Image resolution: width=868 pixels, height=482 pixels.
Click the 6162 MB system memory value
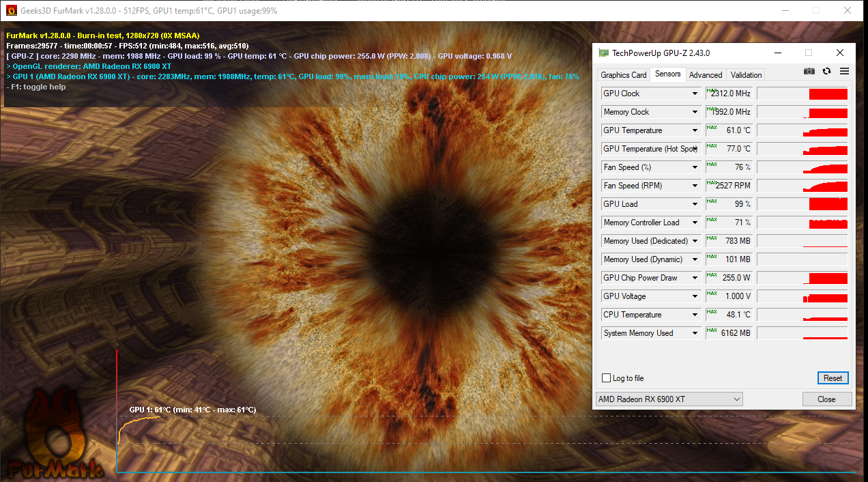729,333
